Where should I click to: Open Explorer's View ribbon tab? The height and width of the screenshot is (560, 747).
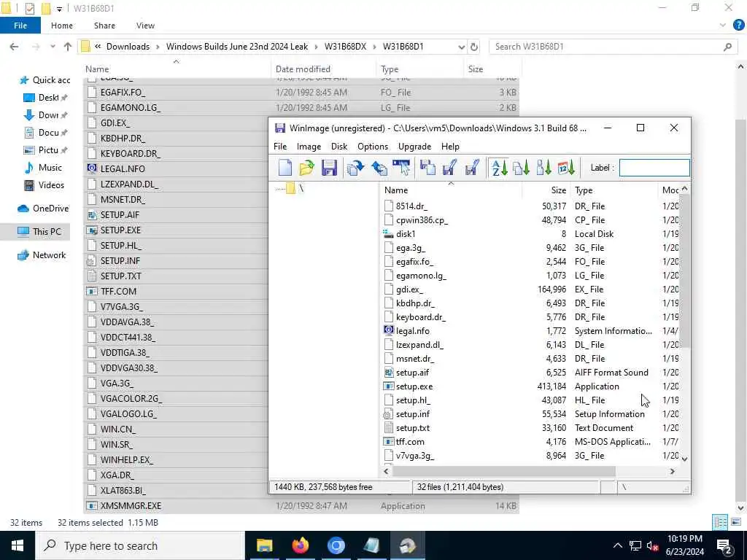coord(145,26)
